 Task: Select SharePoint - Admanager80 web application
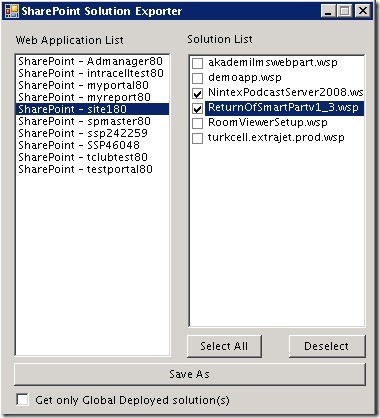(x=92, y=61)
